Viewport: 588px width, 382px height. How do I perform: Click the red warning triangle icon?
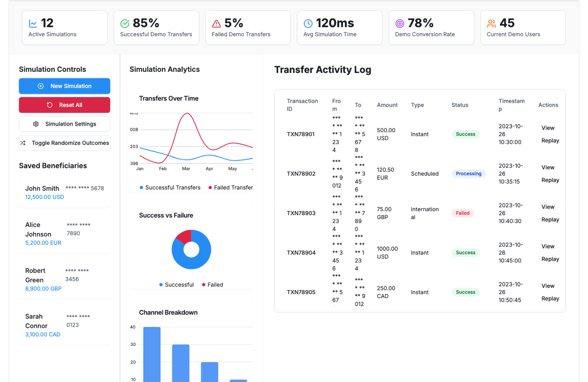click(x=216, y=24)
